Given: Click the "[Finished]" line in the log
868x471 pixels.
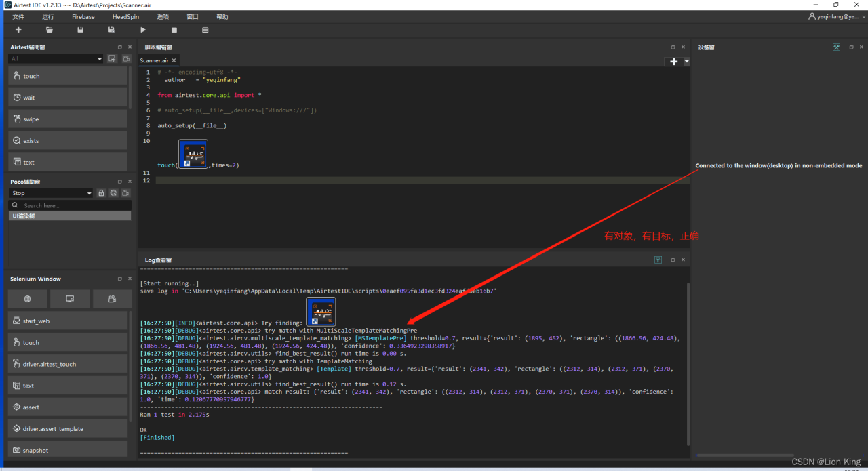Looking at the screenshot, I should (x=157, y=438).
